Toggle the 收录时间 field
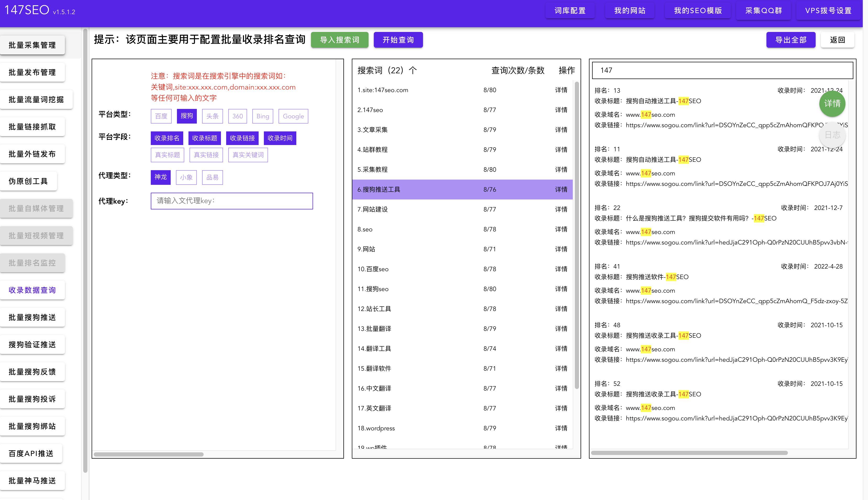 [x=280, y=138]
